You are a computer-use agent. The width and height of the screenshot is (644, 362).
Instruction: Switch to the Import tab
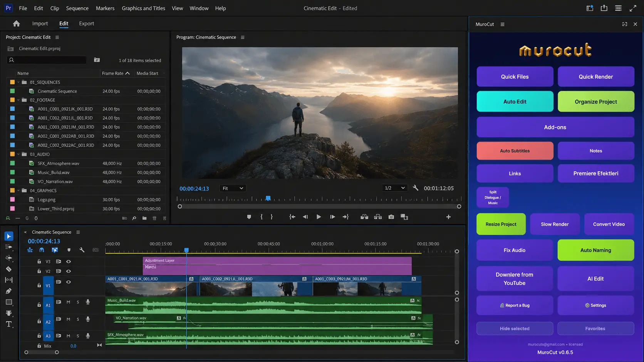pyautogui.click(x=40, y=23)
